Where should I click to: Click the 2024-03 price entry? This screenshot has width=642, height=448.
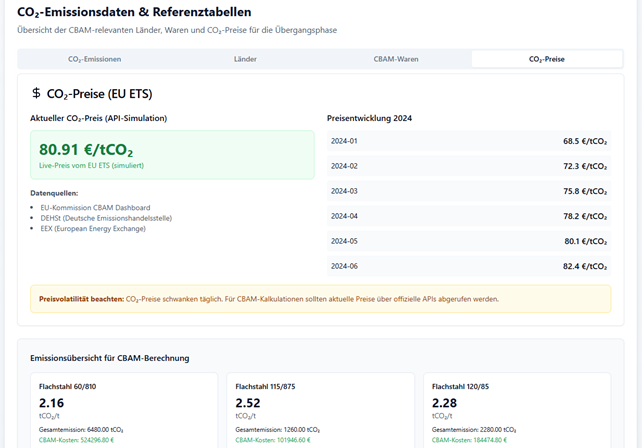pyautogui.click(x=468, y=191)
